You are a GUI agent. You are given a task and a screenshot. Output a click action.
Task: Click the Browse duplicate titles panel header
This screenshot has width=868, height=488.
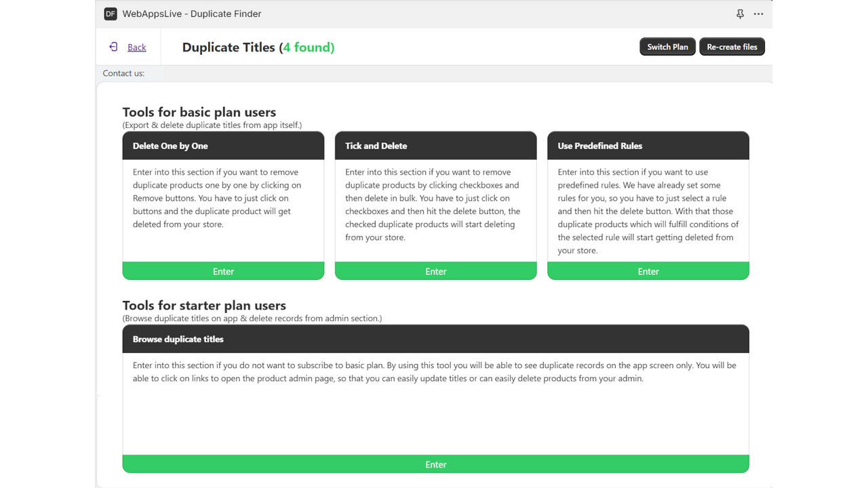(x=178, y=339)
